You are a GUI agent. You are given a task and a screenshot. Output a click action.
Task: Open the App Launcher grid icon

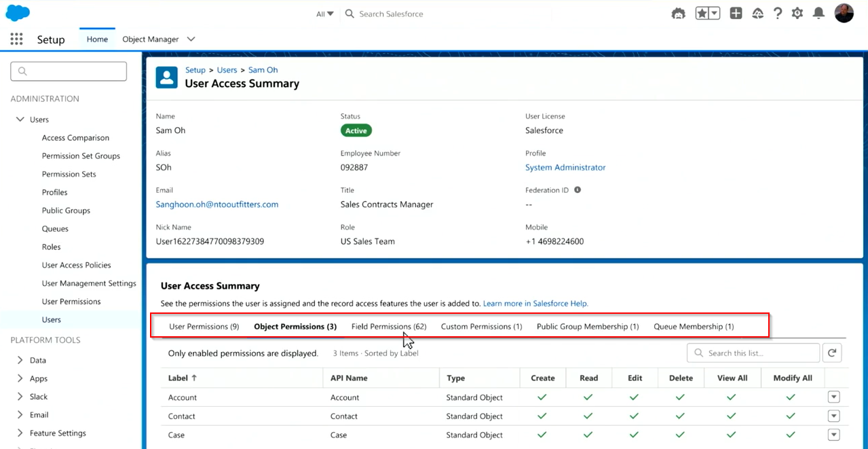pos(16,39)
